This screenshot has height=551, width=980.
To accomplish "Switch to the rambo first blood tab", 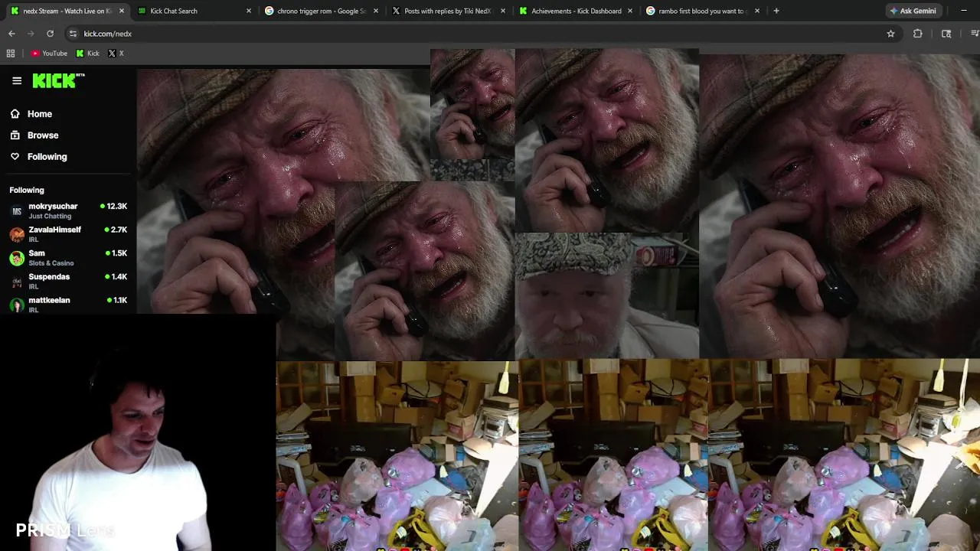I will (x=703, y=11).
